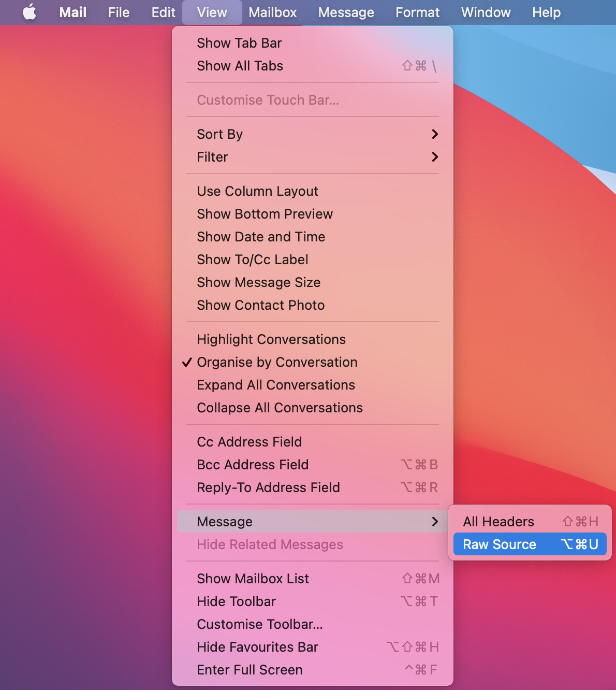
Task: Open the Mailbox menu
Action: 273,12
